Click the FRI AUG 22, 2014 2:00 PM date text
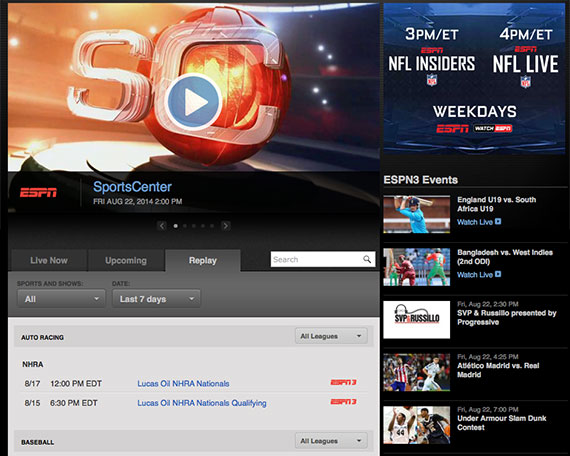Viewport: 570px width, 456px height. [137, 201]
